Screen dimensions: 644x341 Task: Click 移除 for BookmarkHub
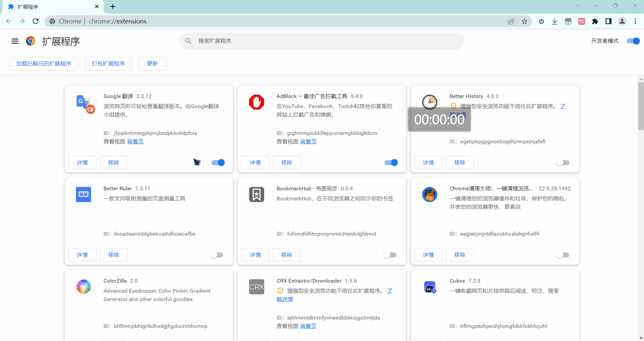tap(287, 255)
